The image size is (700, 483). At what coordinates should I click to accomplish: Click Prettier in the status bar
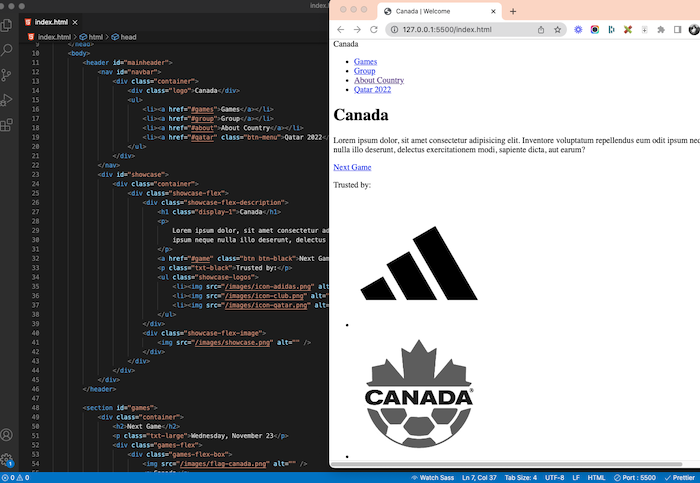point(680,478)
